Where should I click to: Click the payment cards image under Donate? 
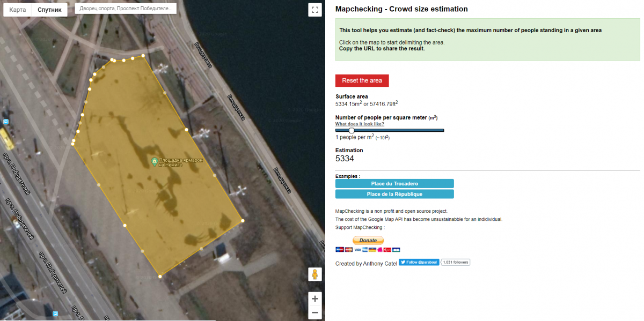pos(368,249)
